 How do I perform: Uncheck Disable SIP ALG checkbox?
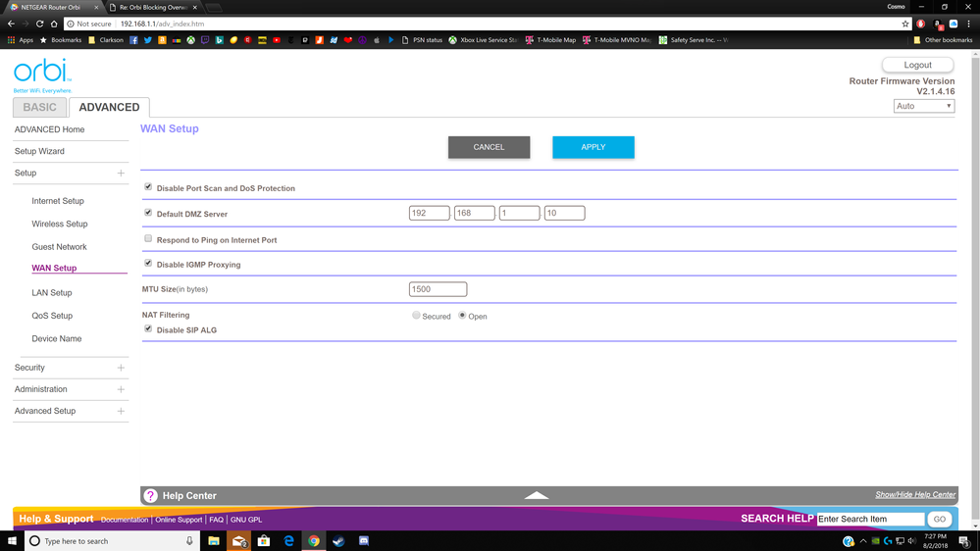coord(148,329)
